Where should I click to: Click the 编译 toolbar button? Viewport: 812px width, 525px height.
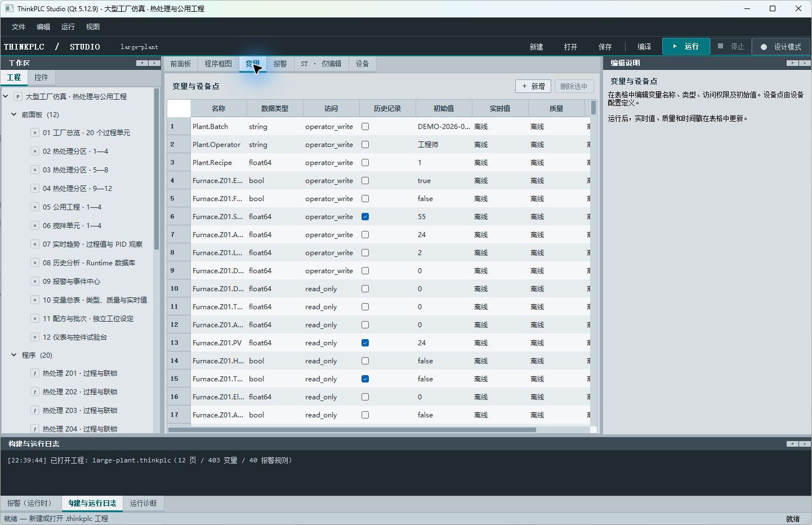click(644, 47)
